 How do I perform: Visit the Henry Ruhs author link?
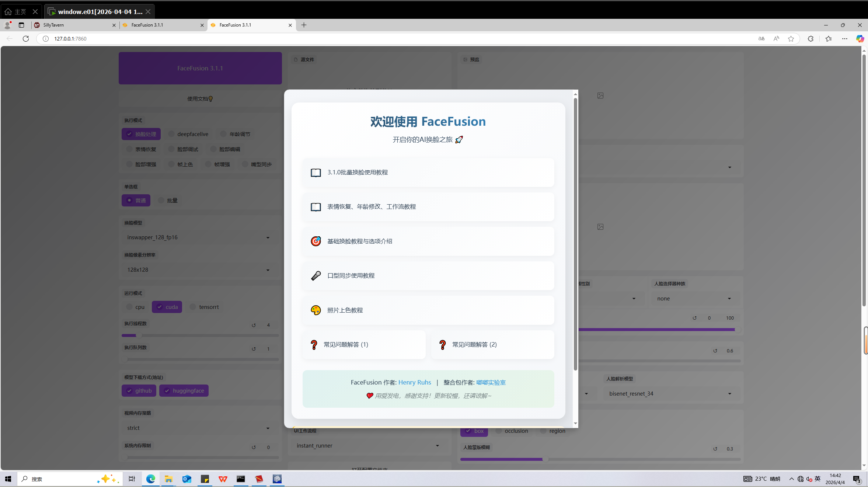[415, 383]
